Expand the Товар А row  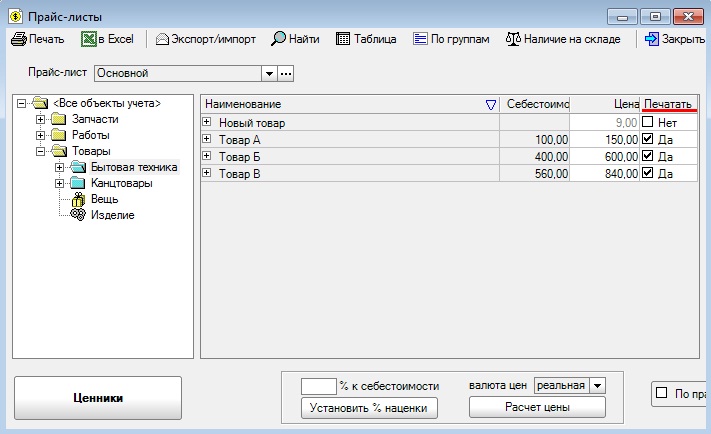[207, 138]
